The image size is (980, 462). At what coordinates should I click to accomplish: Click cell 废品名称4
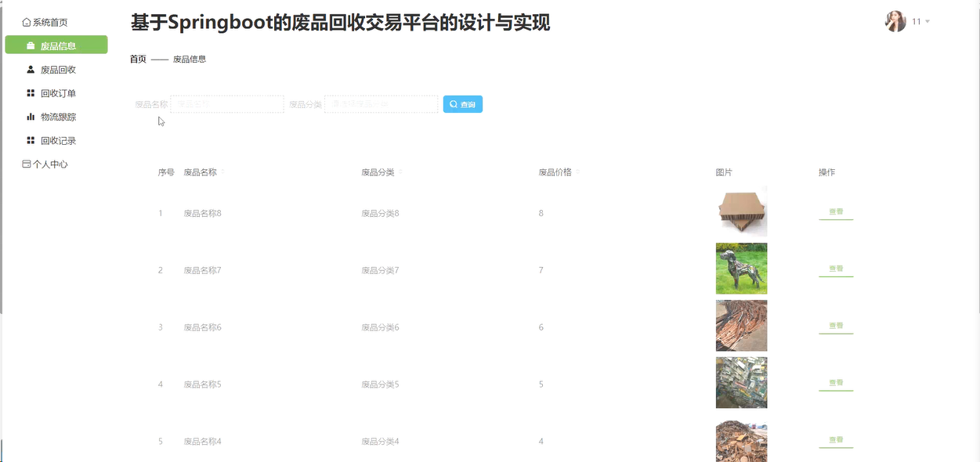point(203,442)
